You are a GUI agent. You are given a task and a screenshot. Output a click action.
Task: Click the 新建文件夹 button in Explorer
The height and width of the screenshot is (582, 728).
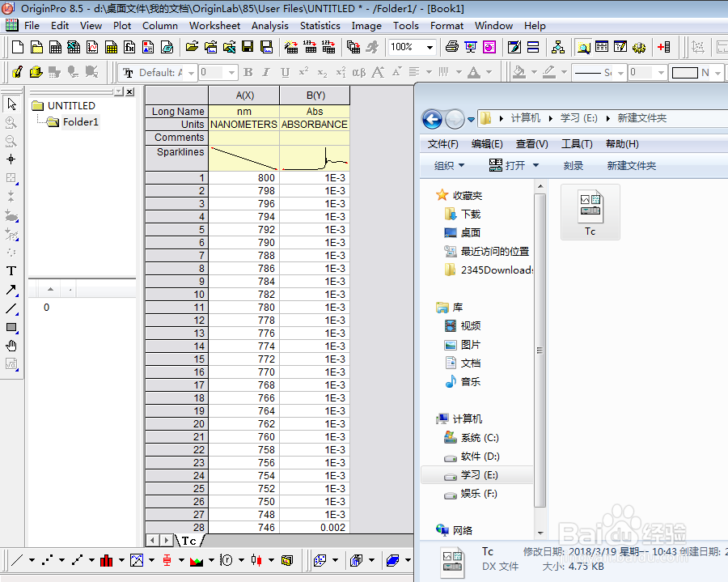coord(632,165)
